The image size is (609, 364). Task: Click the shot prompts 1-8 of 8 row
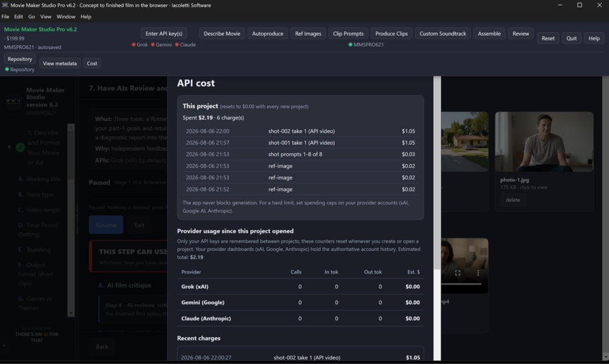[x=300, y=154]
